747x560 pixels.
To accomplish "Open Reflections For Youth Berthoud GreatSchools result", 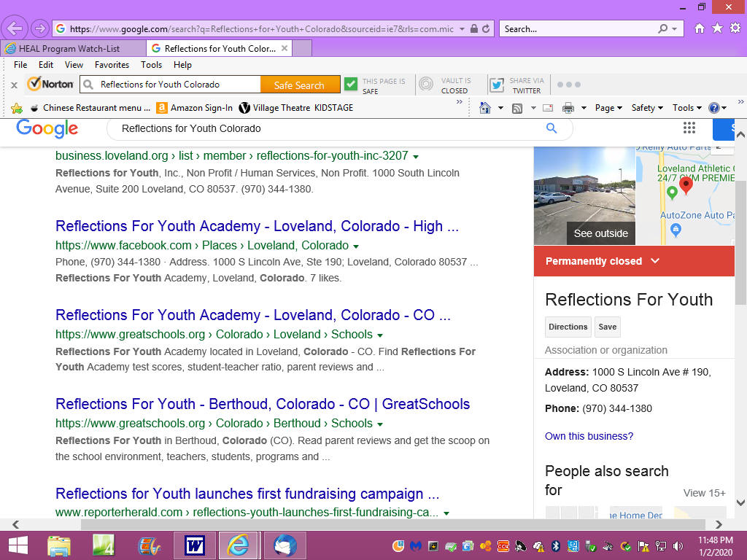I will tap(263, 404).
